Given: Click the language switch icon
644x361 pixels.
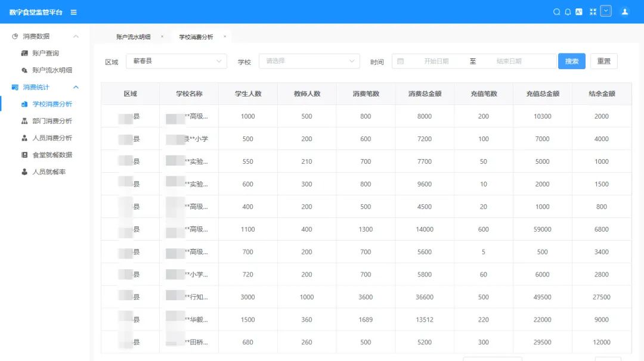Looking at the screenshot, I should click(578, 12).
